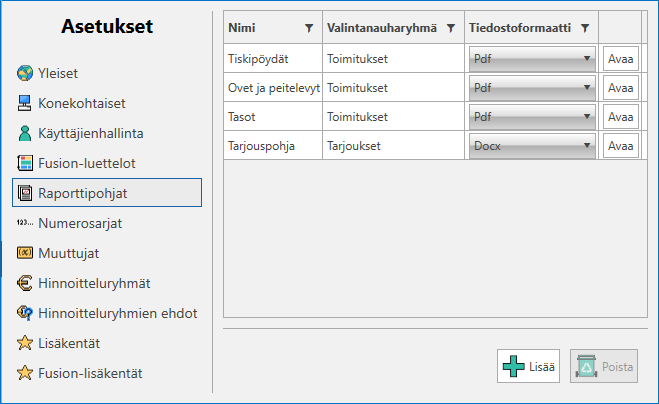Click Avaa button for Tasot row
Screen dimensions: 659x404
(x=621, y=117)
